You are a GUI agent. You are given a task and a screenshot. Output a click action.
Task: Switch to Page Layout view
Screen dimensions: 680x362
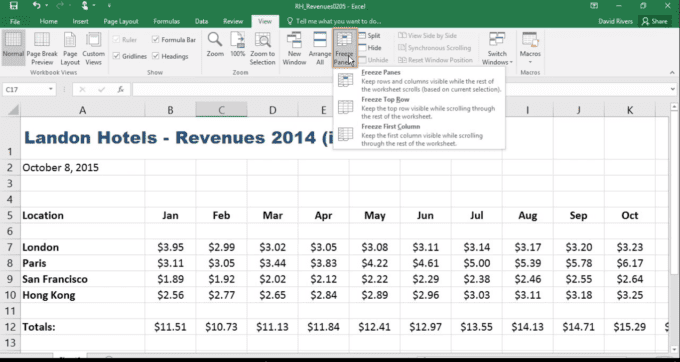click(x=70, y=48)
